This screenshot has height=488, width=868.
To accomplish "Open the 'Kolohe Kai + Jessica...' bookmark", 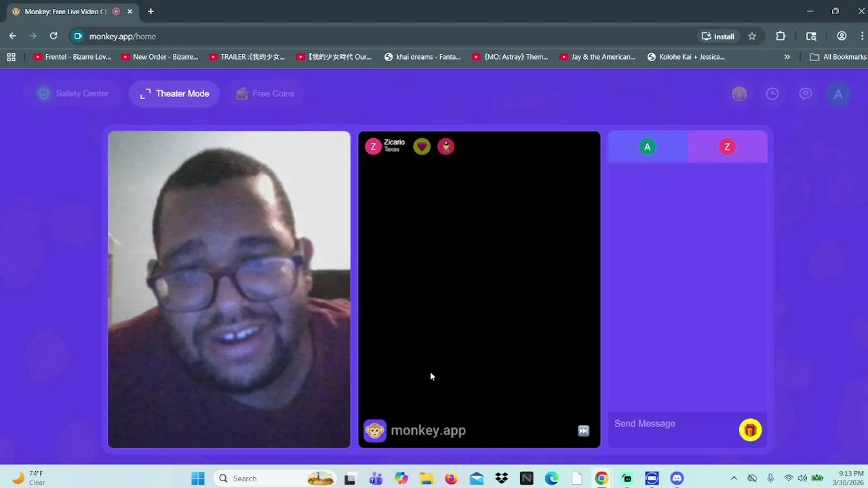I will 686,57.
